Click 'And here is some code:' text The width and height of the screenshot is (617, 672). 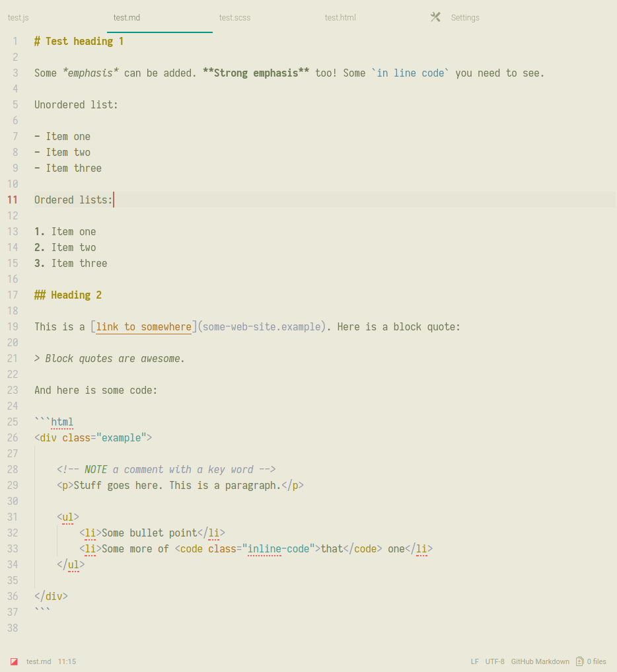tap(96, 390)
